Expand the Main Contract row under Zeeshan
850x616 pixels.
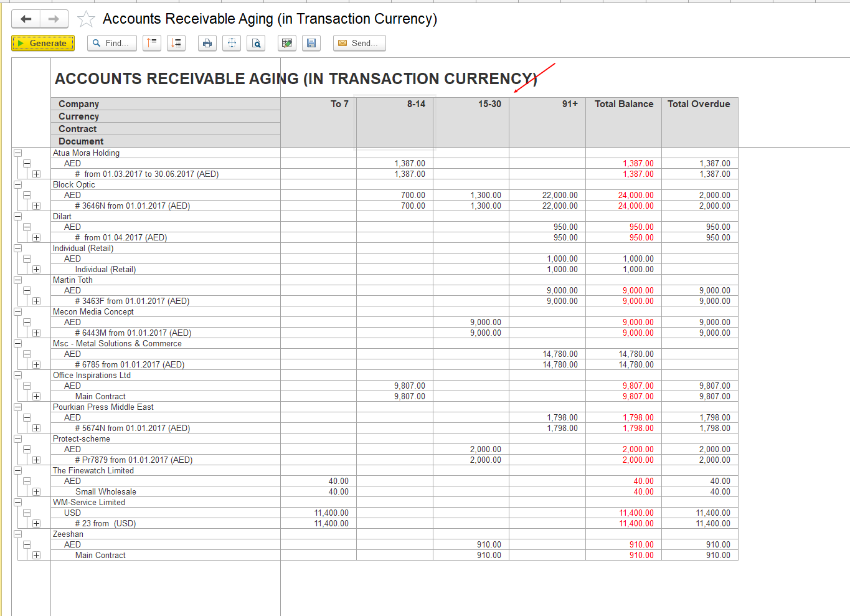point(36,556)
